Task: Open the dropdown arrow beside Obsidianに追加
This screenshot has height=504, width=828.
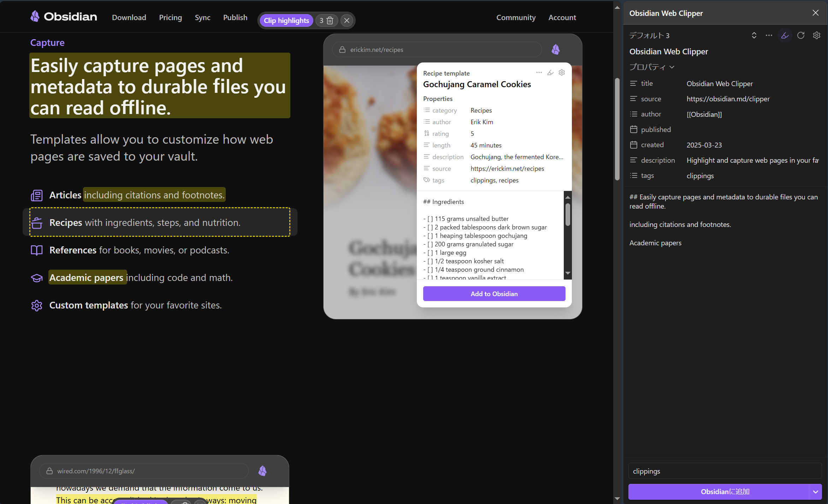Action: [816, 492]
